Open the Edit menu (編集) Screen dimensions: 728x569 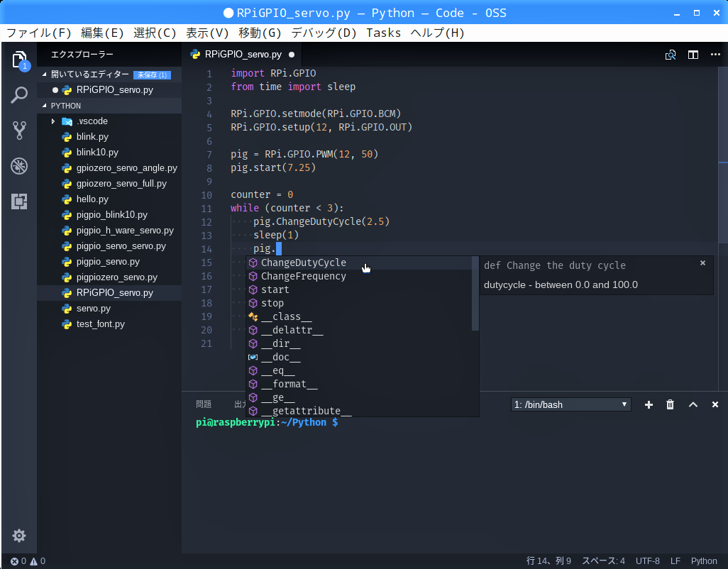point(102,33)
